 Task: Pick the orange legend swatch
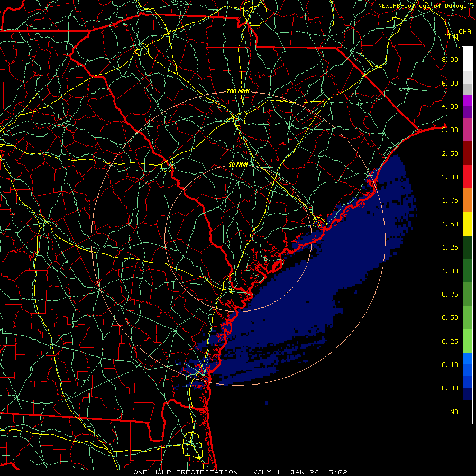(467, 200)
